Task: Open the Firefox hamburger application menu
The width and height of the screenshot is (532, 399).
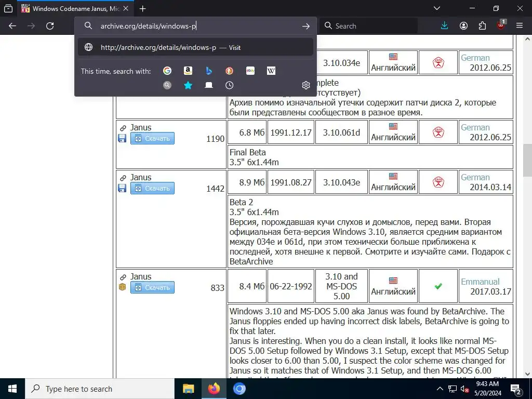Action: tap(520, 26)
